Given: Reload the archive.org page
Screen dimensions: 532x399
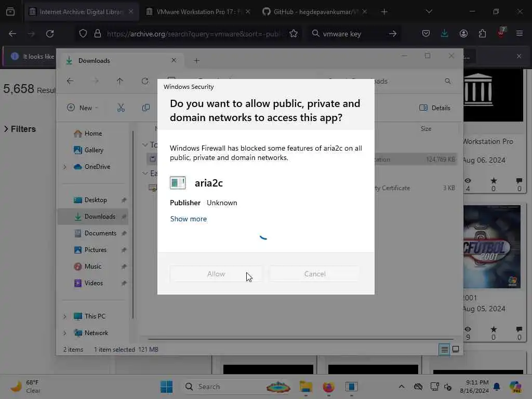Looking at the screenshot, I should (x=50, y=34).
